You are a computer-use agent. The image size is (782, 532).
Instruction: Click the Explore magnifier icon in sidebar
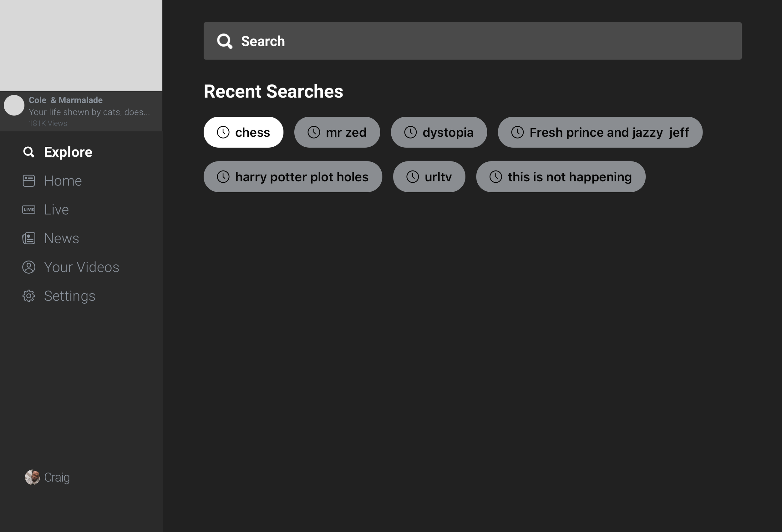[28, 152]
